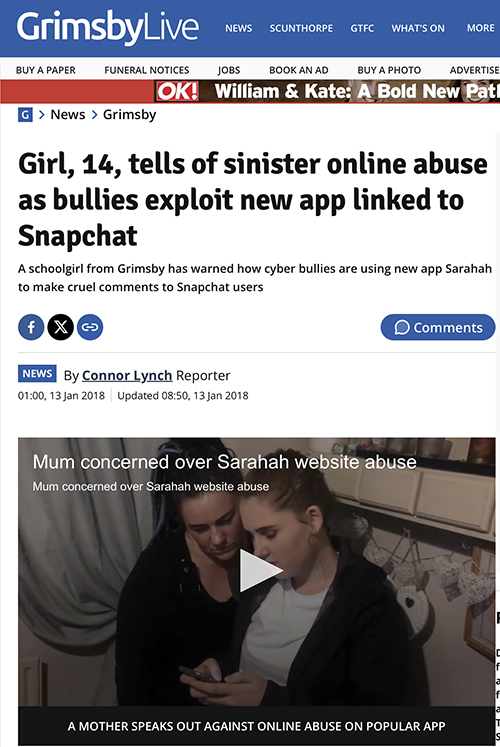
Task: Click the blue NEWS category tag
Action: (37, 374)
